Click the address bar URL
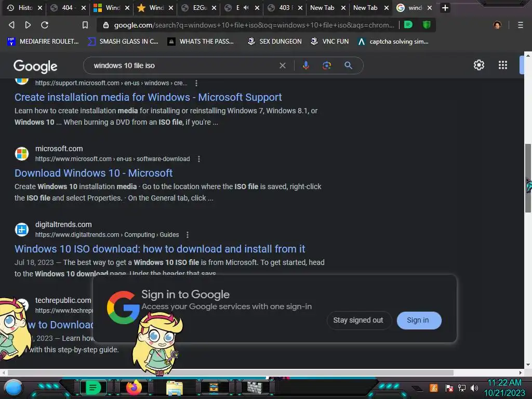The width and height of the screenshot is (532, 399). click(254, 25)
